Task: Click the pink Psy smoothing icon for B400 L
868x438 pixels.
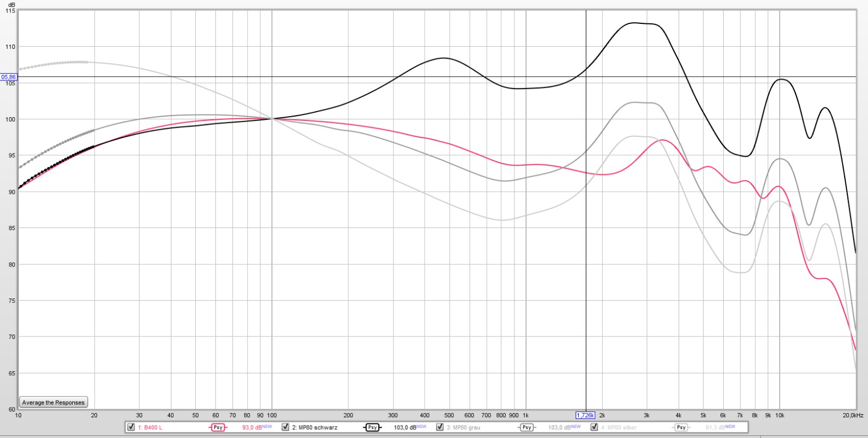Action: [x=218, y=428]
